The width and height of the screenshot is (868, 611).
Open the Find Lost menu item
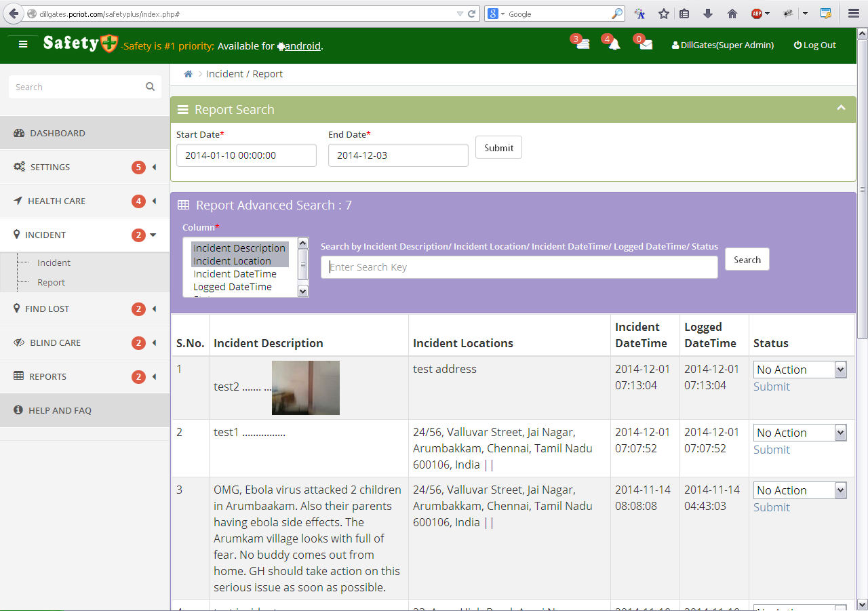85,309
